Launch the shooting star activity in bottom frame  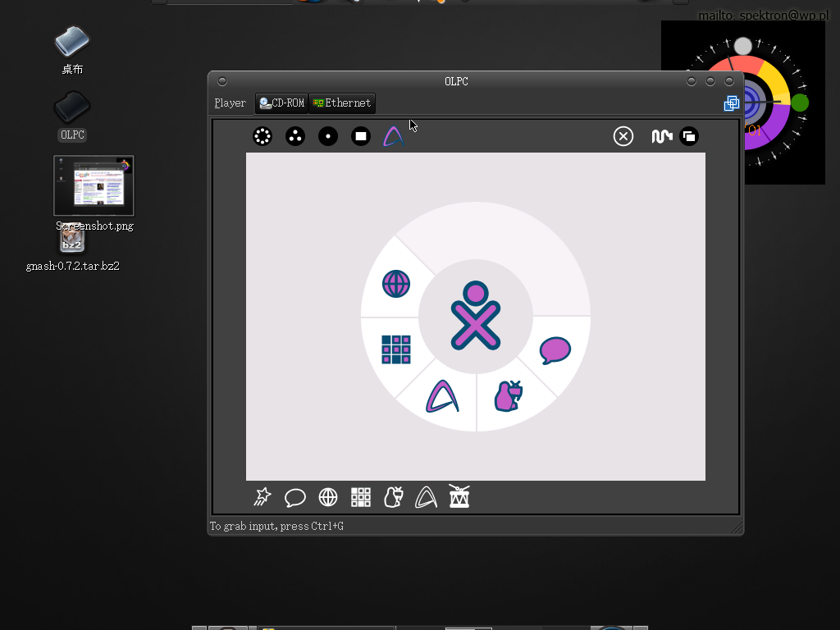click(x=262, y=497)
